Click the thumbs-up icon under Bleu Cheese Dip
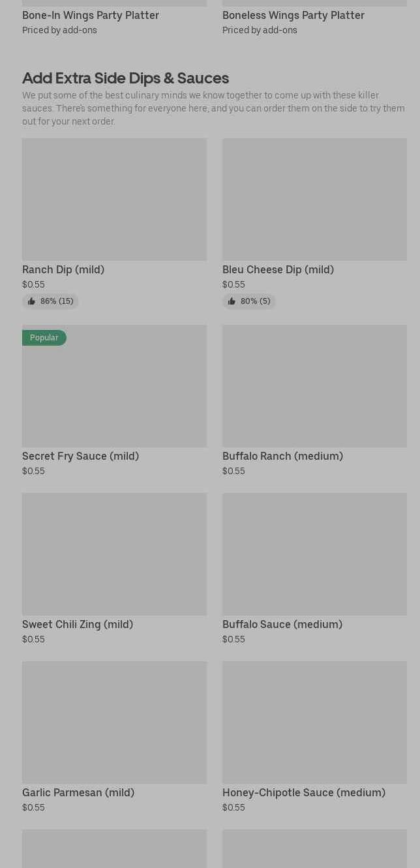The image size is (420, 868). [x=232, y=301]
